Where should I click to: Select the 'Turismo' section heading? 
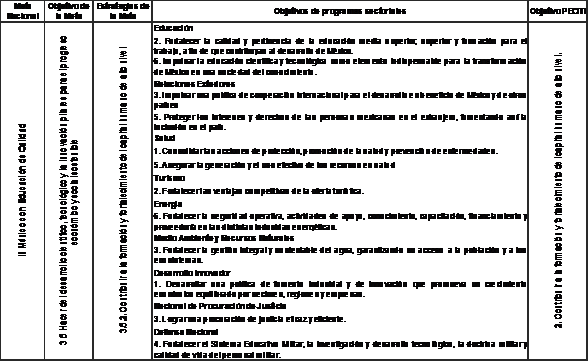pos(169,178)
